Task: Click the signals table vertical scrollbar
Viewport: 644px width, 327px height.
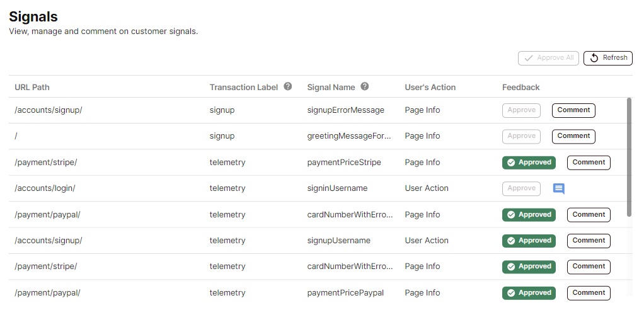Action: coord(630,158)
